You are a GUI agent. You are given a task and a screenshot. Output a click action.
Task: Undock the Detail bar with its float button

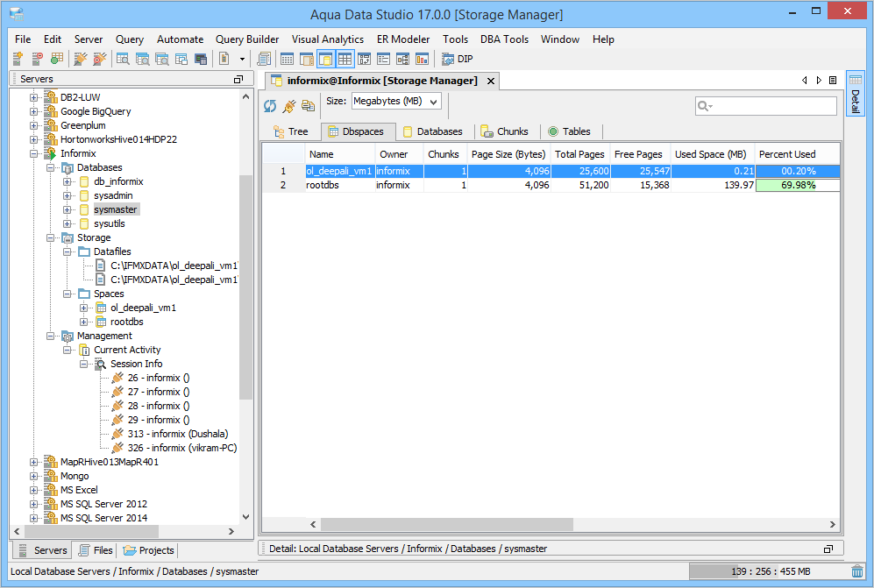(x=828, y=549)
